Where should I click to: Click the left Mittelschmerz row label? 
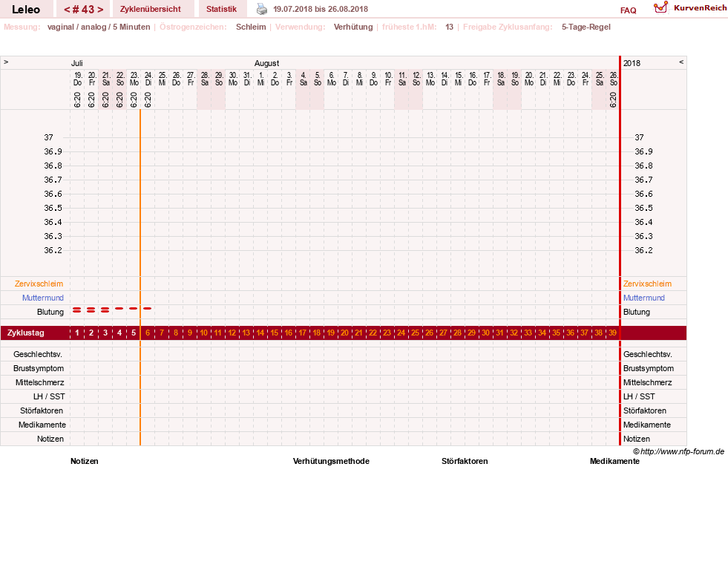pyautogui.click(x=39, y=382)
